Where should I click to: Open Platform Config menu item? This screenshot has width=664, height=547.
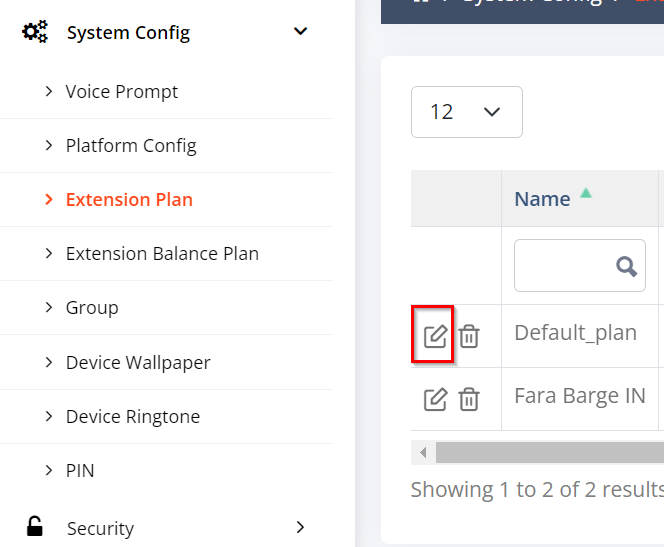coord(131,146)
